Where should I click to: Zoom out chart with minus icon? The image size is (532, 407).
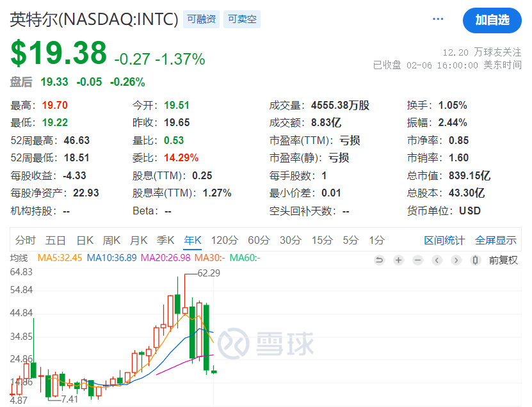coord(417,260)
